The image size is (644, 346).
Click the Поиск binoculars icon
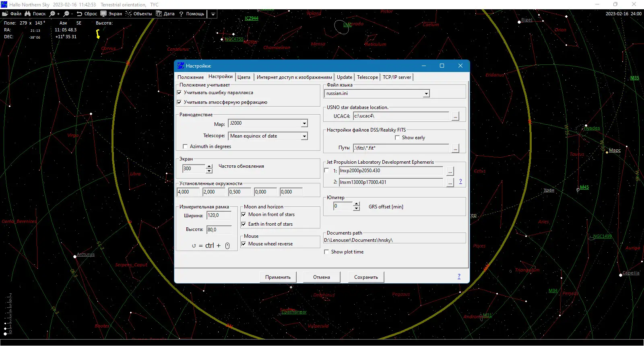tap(28, 14)
